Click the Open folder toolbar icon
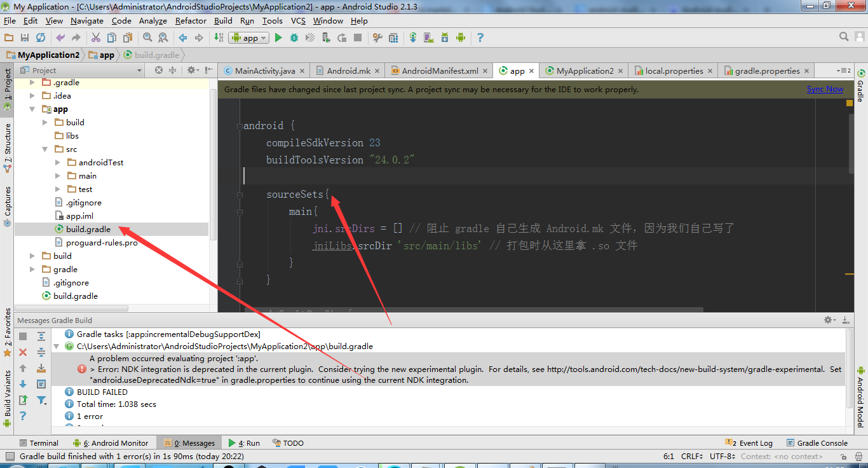 [x=9, y=38]
